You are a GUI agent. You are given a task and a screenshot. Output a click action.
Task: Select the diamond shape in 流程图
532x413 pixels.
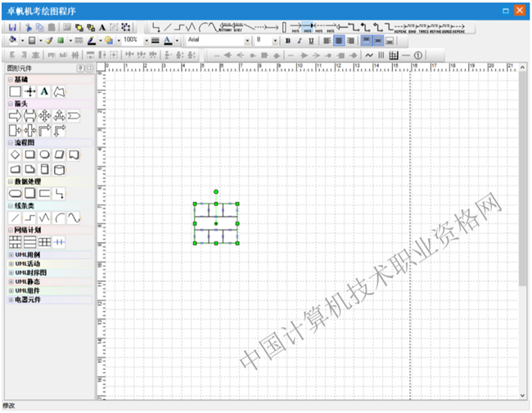15,154
